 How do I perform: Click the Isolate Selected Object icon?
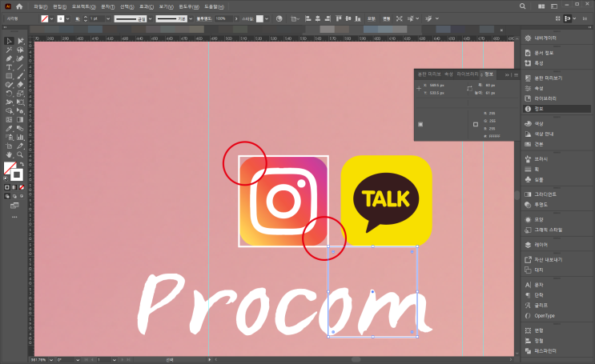click(x=399, y=18)
